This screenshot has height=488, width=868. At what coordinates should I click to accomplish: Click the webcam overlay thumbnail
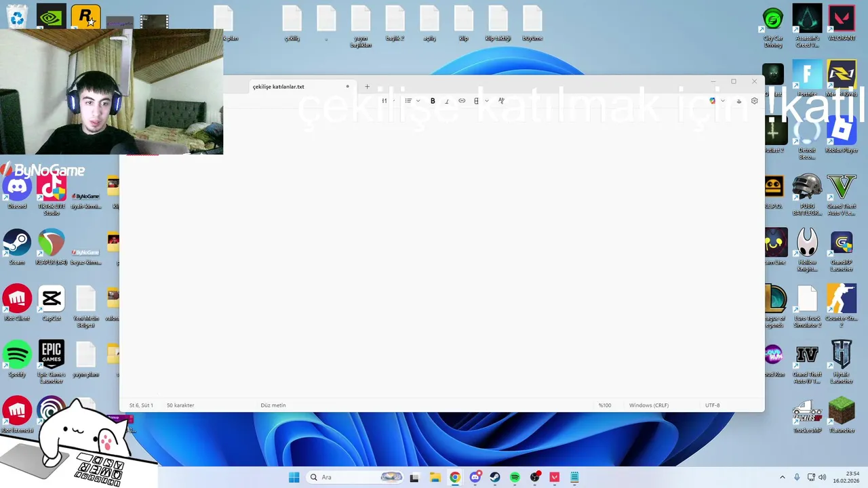click(x=111, y=91)
